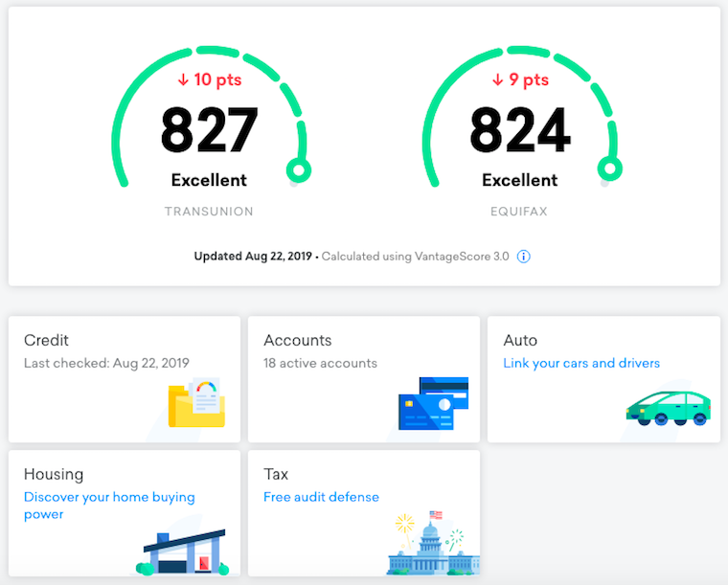Open the Credit folder illustration icon
This screenshot has height=585, width=728.
click(197, 402)
